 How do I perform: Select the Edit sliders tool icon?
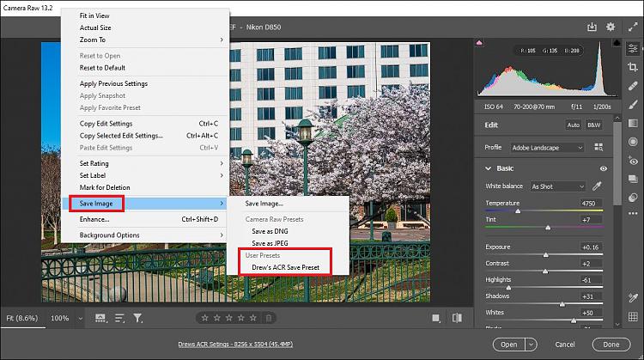(633, 49)
